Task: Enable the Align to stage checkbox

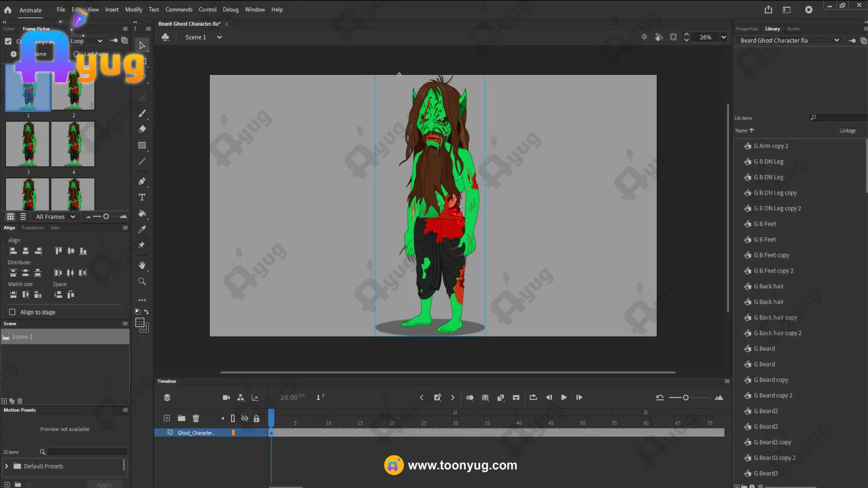Action: point(12,312)
